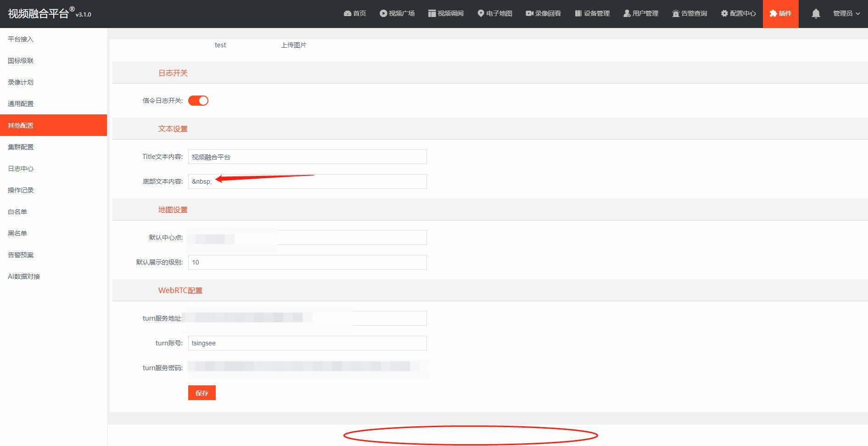This screenshot has height=446, width=868.
Task: Click the 保存 save button
Action: 202,393
